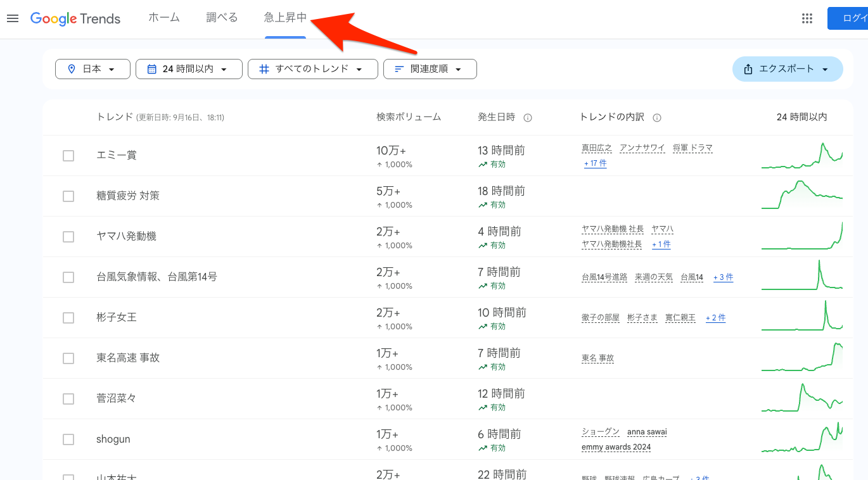Expand +1 件 for ヤマハ発動機

coord(661,244)
